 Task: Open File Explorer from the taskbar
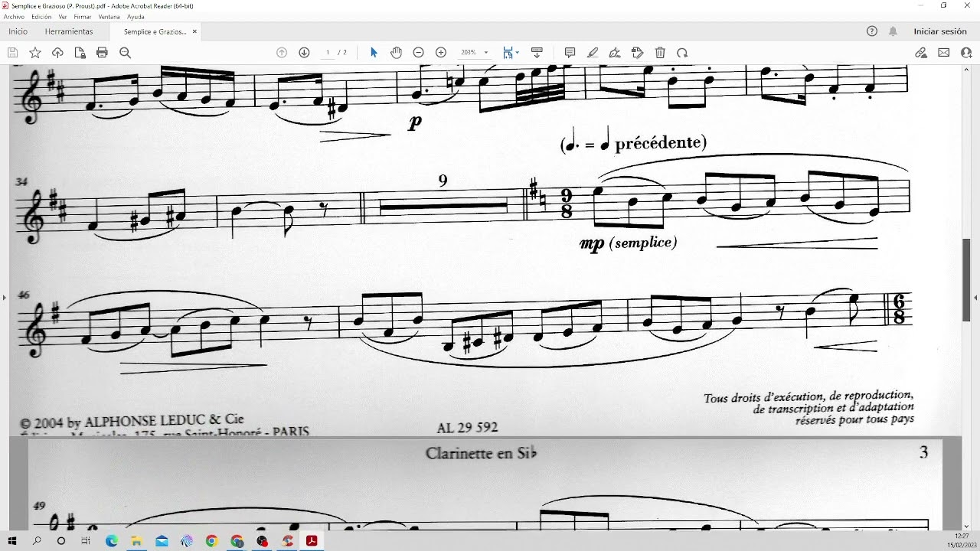(136, 541)
